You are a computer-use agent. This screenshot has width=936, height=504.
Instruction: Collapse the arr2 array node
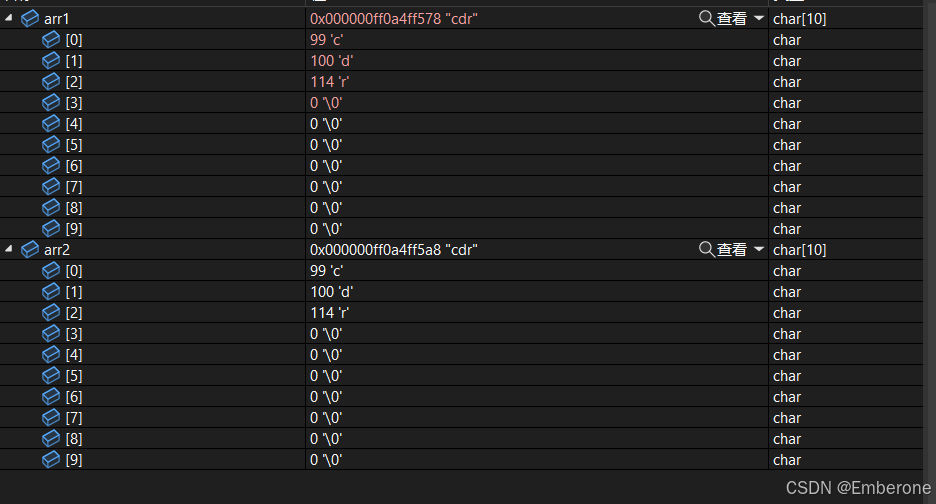click(x=8, y=248)
